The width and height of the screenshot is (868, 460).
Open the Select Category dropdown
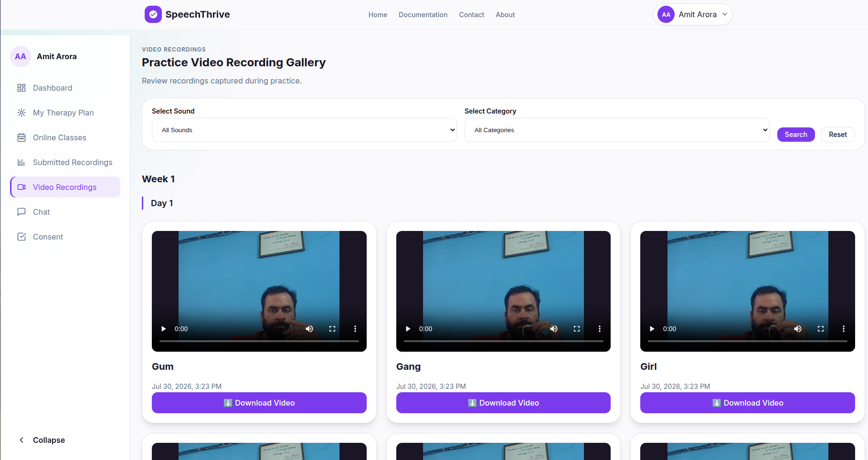617,130
